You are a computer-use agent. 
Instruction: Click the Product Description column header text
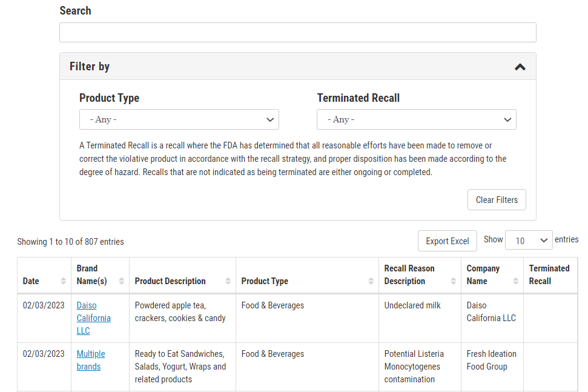pyautogui.click(x=170, y=281)
